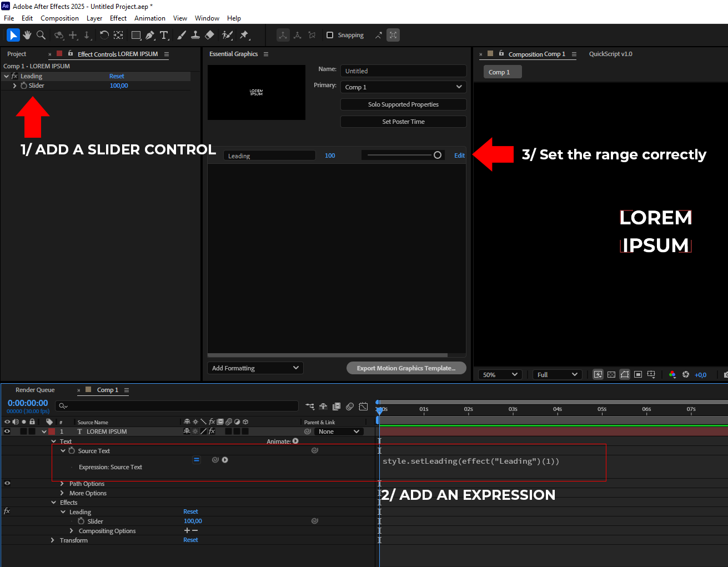Open the 50% zoom level dropdown
728x567 pixels.
(499, 374)
